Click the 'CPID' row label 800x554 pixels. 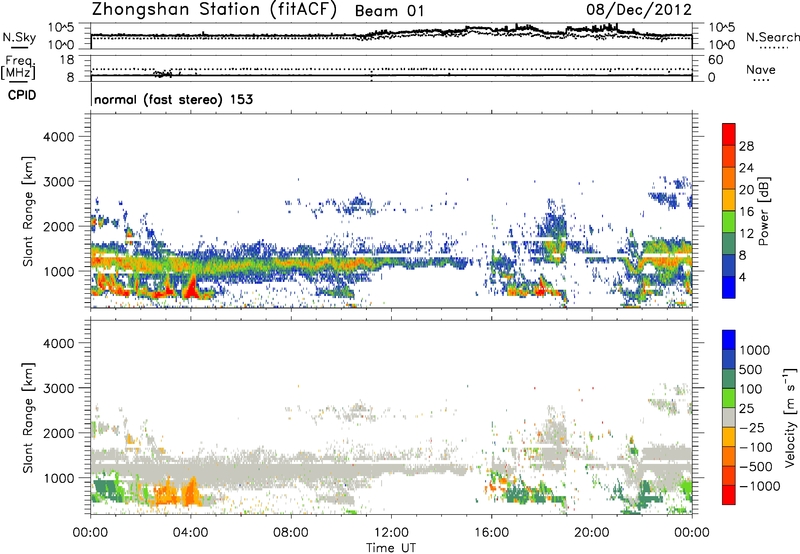pos(22,95)
